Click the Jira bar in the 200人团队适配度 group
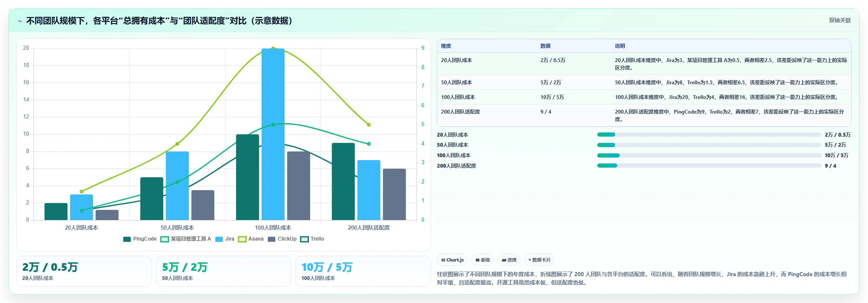The image size is (868, 303). click(x=369, y=190)
